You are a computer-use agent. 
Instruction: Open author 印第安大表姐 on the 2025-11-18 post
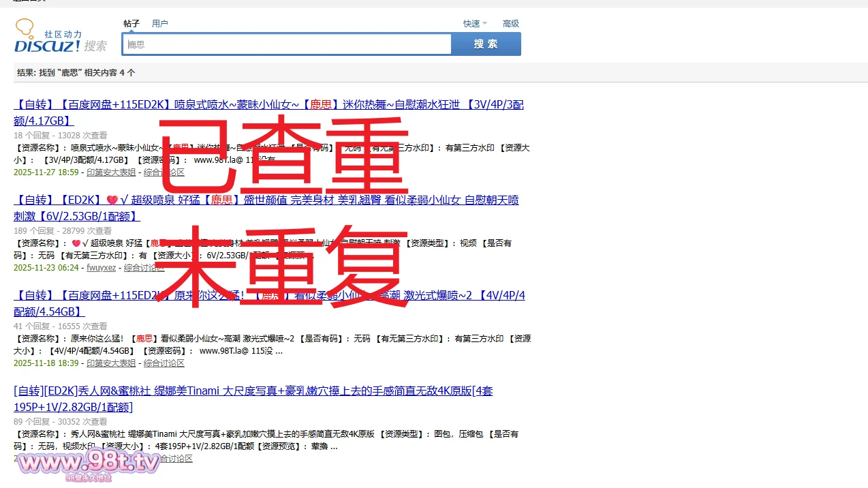pos(111,363)
